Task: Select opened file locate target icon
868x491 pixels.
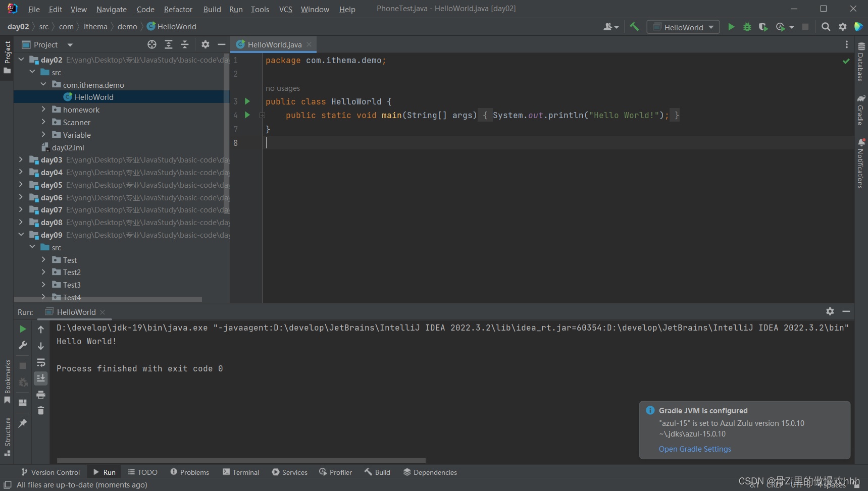Action: pos(151,44)
